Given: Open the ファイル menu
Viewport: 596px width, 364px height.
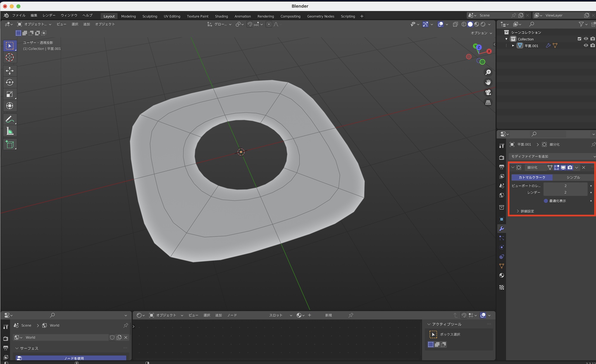Looking at the screenshot, I should pyautogui.click(x=18, y=15).
